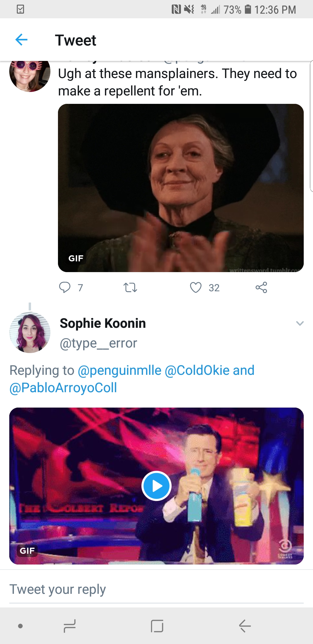
Task: Open replies via the comment bubble icon
Action: 65,287
